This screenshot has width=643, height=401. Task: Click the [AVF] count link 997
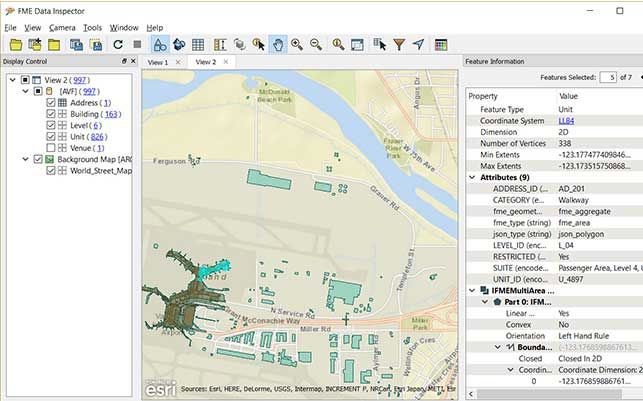coord(89,91)
